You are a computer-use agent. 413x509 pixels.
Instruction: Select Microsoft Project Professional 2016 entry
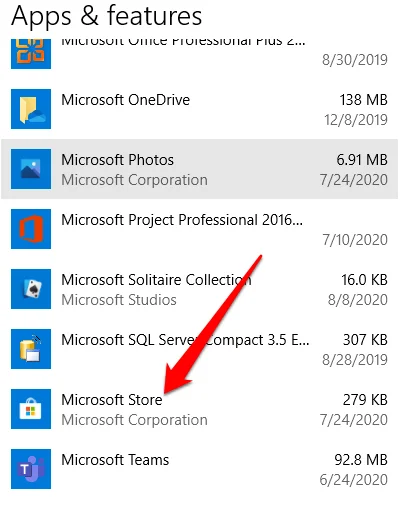click(182, 220)
